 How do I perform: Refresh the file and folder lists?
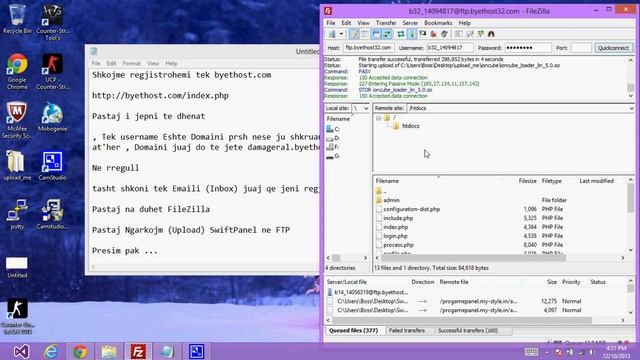(x=401, y=34)
